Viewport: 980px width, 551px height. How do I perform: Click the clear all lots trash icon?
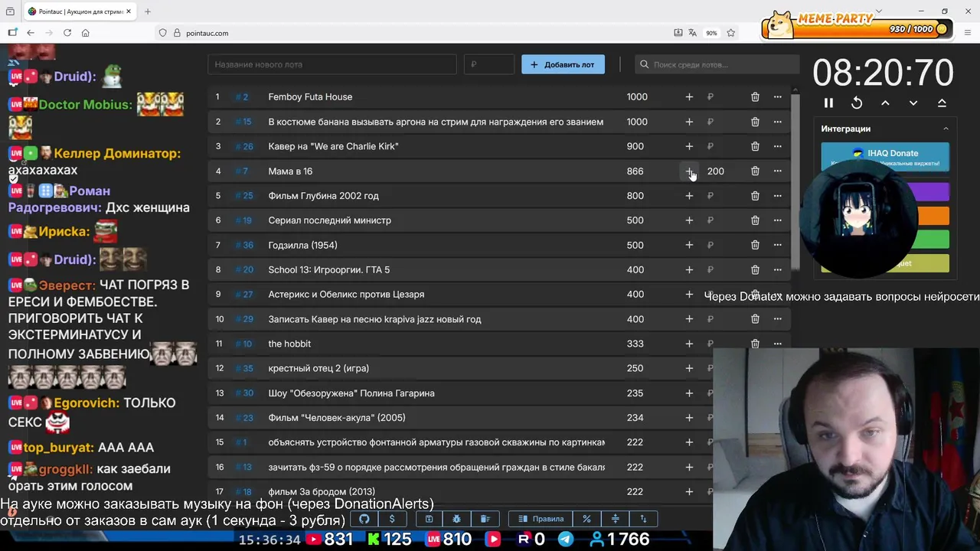pos(485,519)
